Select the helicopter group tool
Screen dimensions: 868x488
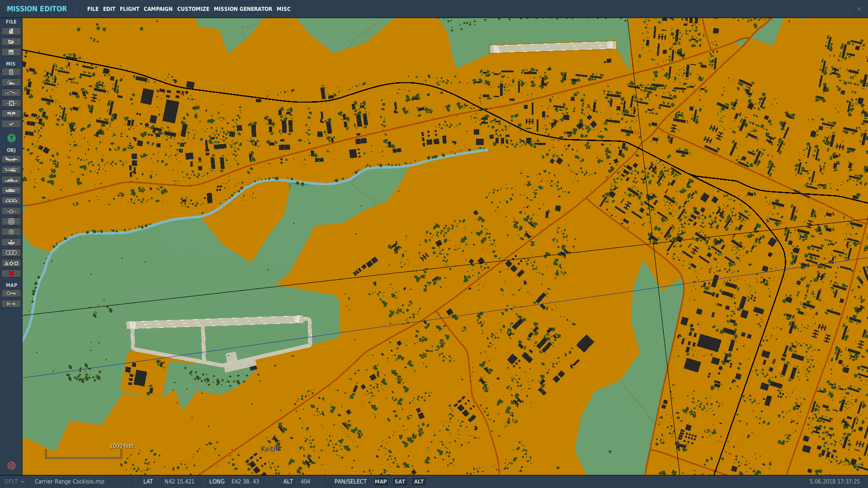pyautogui.click(x=11, y=169)
